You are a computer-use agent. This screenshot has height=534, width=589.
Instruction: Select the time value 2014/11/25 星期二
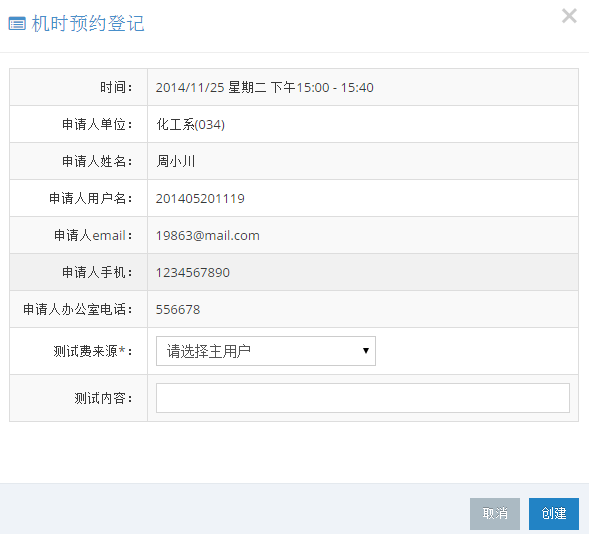pos(211,87)
